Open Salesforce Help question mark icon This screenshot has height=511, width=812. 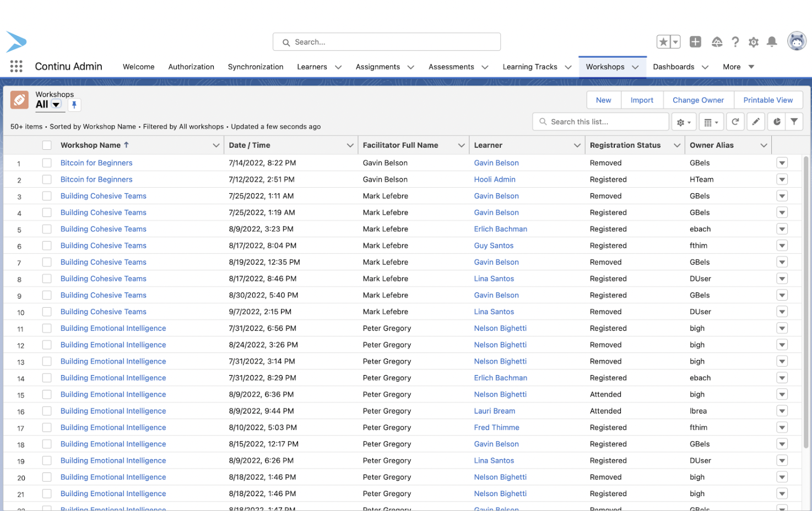735,42
